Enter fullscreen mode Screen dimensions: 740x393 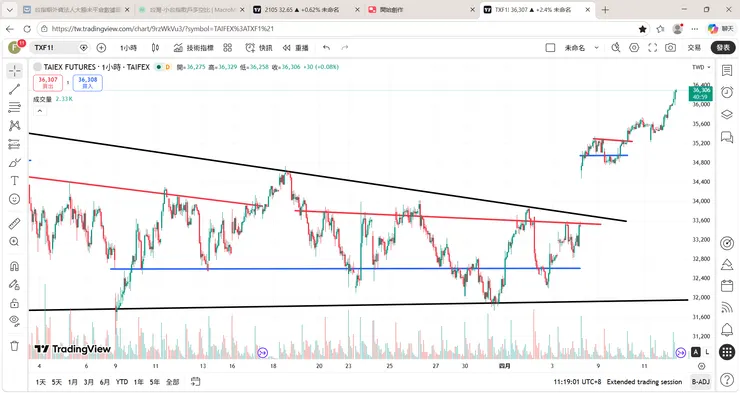point(652,48)
